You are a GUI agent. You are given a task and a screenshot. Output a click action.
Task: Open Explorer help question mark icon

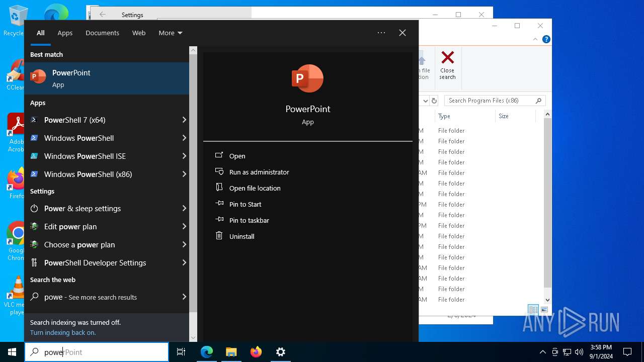click(546, 39)
